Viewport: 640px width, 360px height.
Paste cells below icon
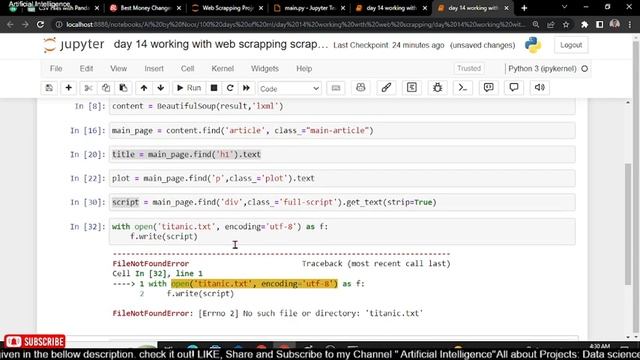click(123, 88)
